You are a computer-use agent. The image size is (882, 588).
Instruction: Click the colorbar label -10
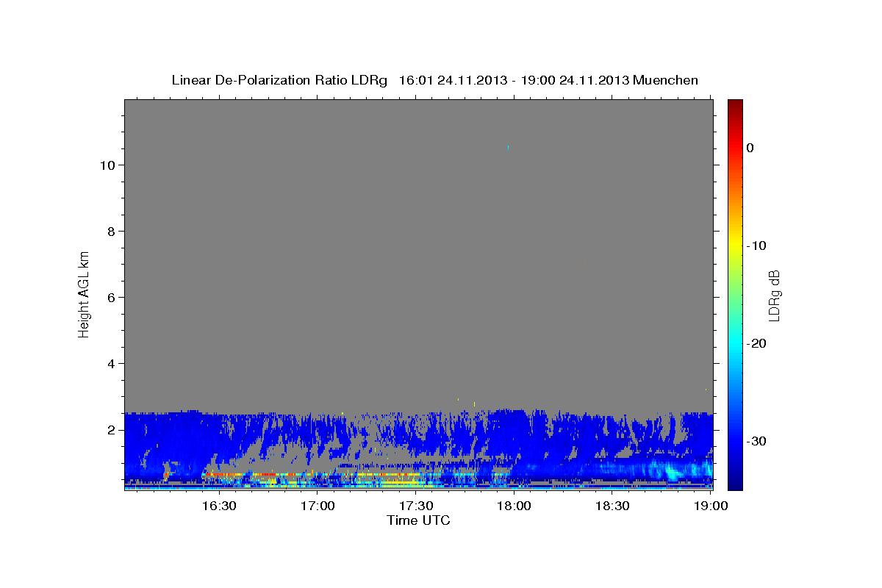758,245
